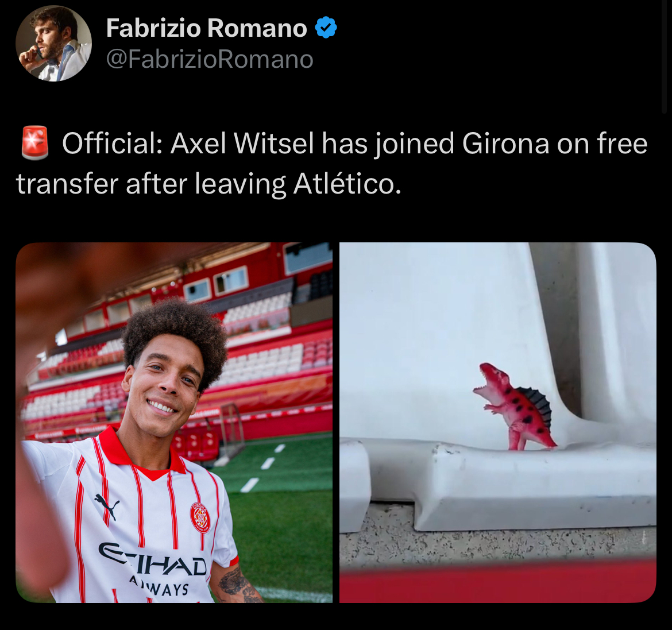Image resolution: width=672 pixels, height=630 pixels.
Task: Click the red siren emoji
Action: pyautogui.click(x=35, y=143)
